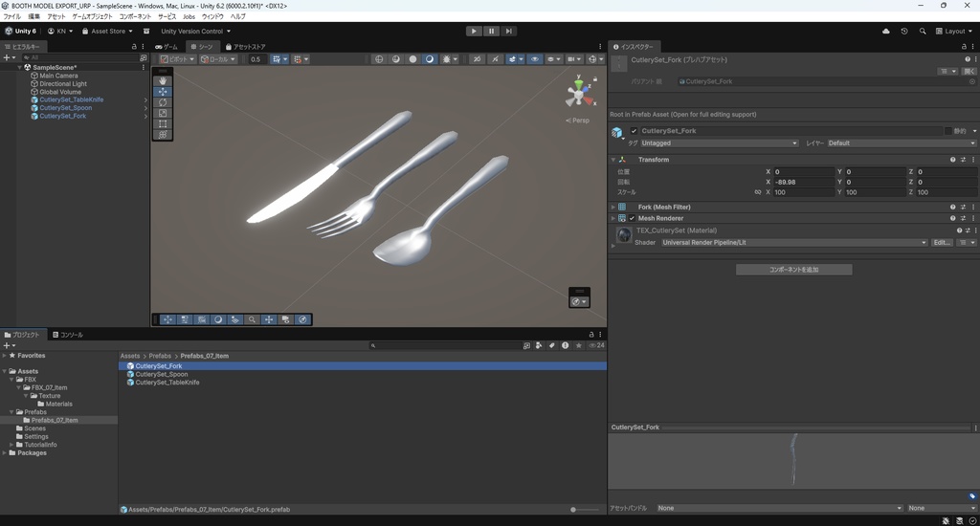Open the Pivot mode dropdown
The width and height of the screenshot is (980, 526).
tap(177, 59)
